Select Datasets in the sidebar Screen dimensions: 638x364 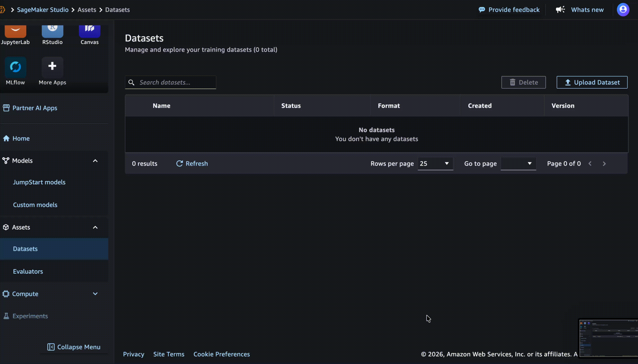coord(54,249)
